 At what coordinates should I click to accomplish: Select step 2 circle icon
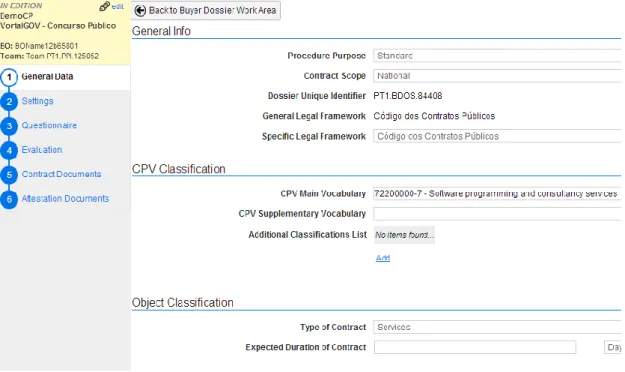pyautogui.click(x=9, y=102)
